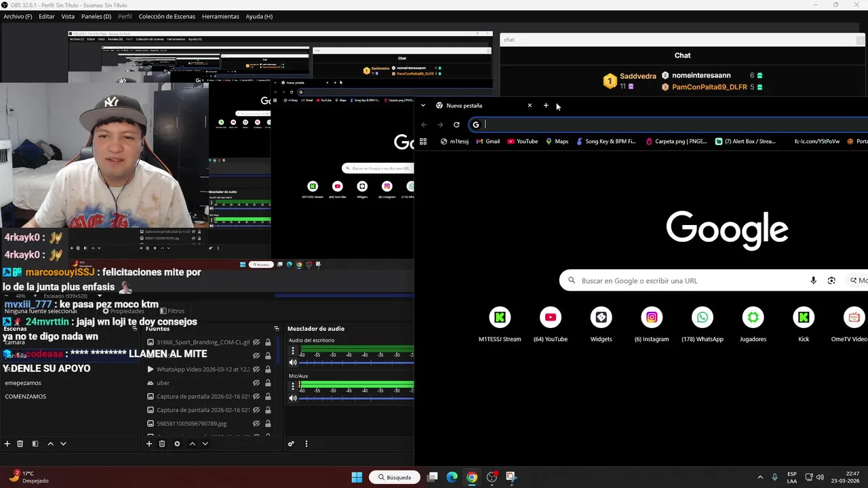The width and height of the screenshot is (868, 488).
Task: Open Song Key & BPM bookmark
Action: tap(606, 142)
